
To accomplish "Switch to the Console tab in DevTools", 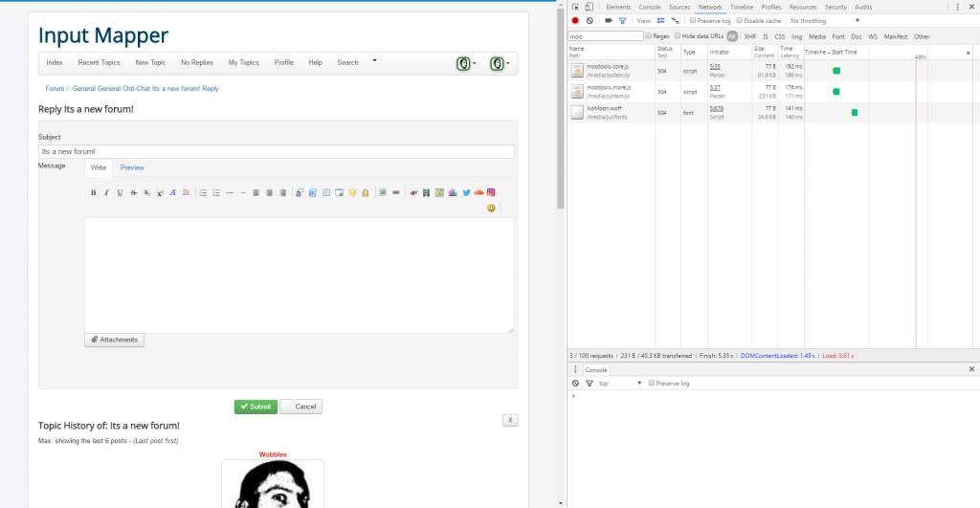I will click(x=650, y=7).
